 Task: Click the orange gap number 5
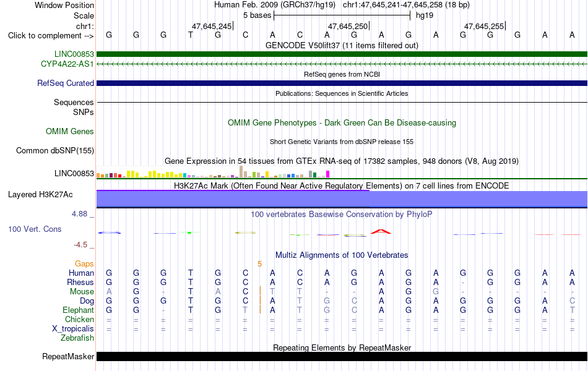point(259,264)
